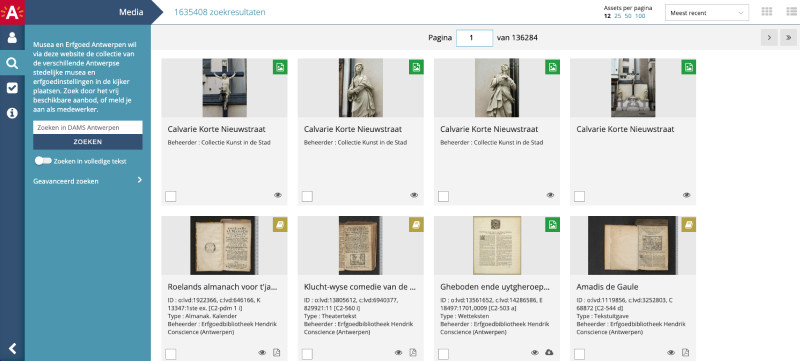Image resolution: width=800 pixels, height=361 pixels.
Task: Open the info icon in sidebar
Action: point(12,113)
